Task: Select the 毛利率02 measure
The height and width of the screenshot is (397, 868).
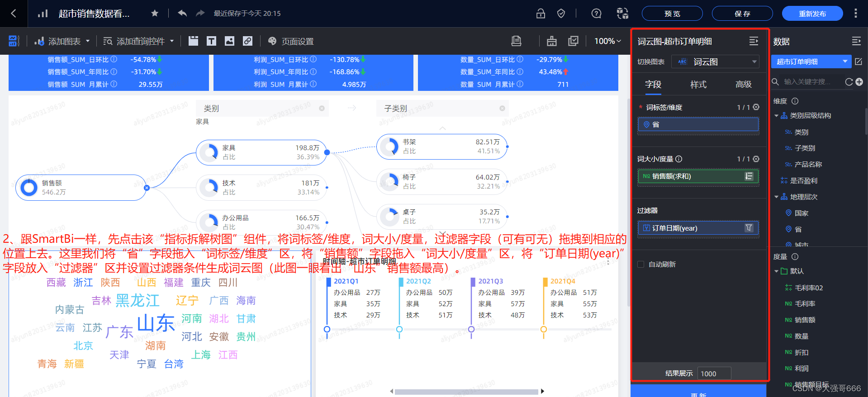Action: pos(809,288)
